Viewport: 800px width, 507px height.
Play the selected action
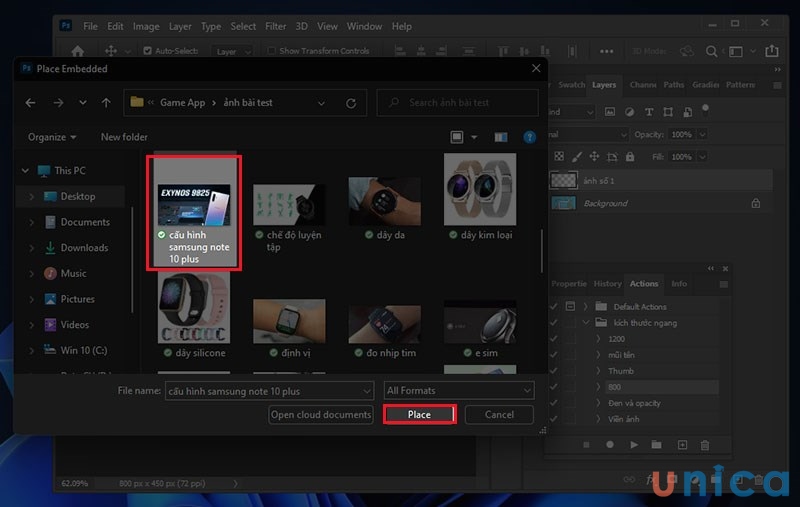[x=634, y=444]
